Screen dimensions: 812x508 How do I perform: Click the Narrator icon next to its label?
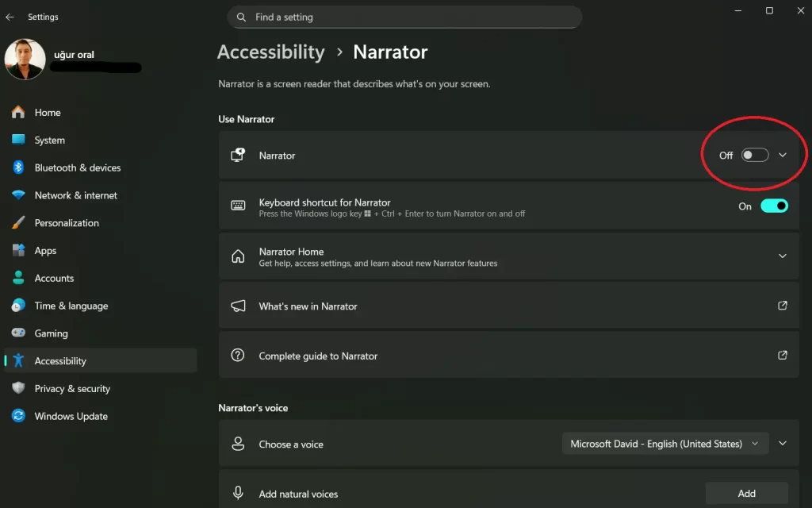[x=237, y=155]
